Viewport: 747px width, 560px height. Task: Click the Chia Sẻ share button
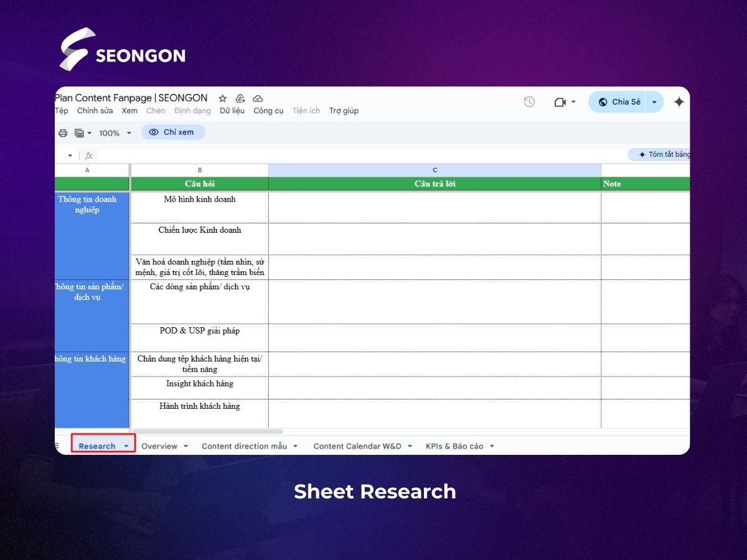pyautogui.click(x=618, y=102)
